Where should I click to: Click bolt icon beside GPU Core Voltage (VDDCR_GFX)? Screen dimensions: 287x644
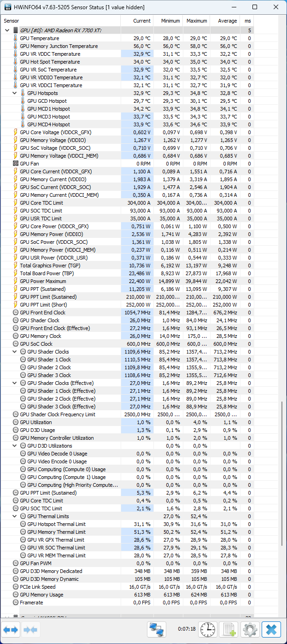16,132
